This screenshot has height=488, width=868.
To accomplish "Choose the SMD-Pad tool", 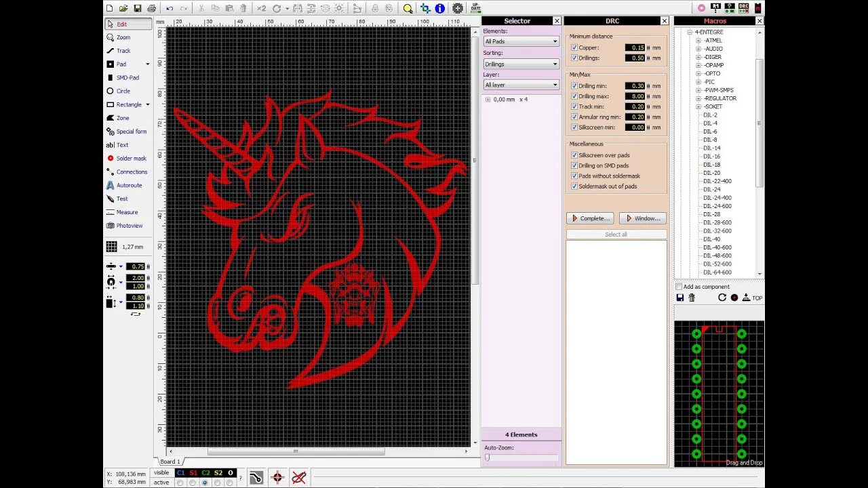I will (127, 78).
